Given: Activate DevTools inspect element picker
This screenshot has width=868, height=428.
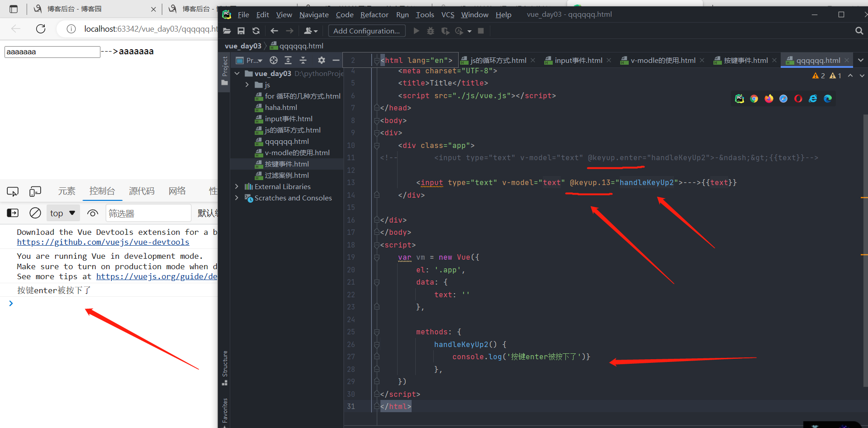Looking at the screenshot, I should [13, 191].
